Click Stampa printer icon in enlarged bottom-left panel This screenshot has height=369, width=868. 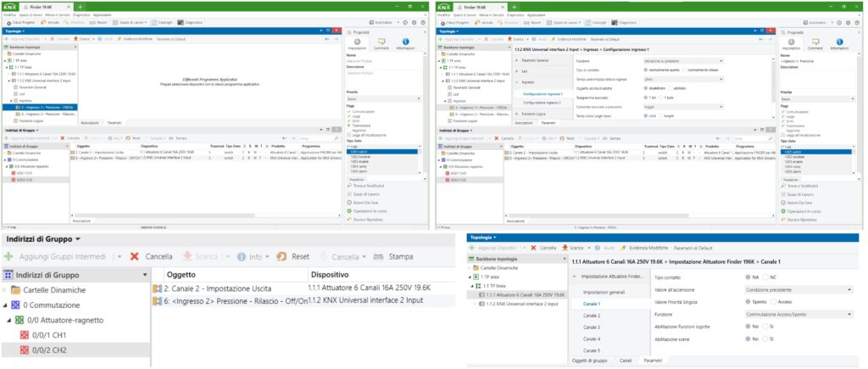click(379, 256)
